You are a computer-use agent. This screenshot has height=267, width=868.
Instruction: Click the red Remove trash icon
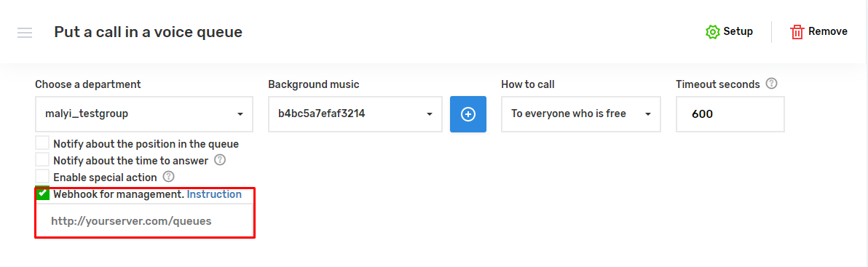(x=797, y=32)
